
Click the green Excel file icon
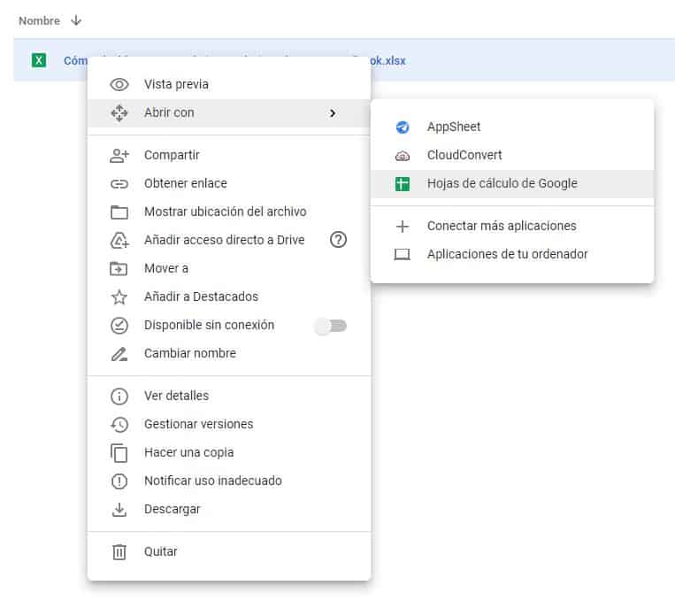coord(39,60)
